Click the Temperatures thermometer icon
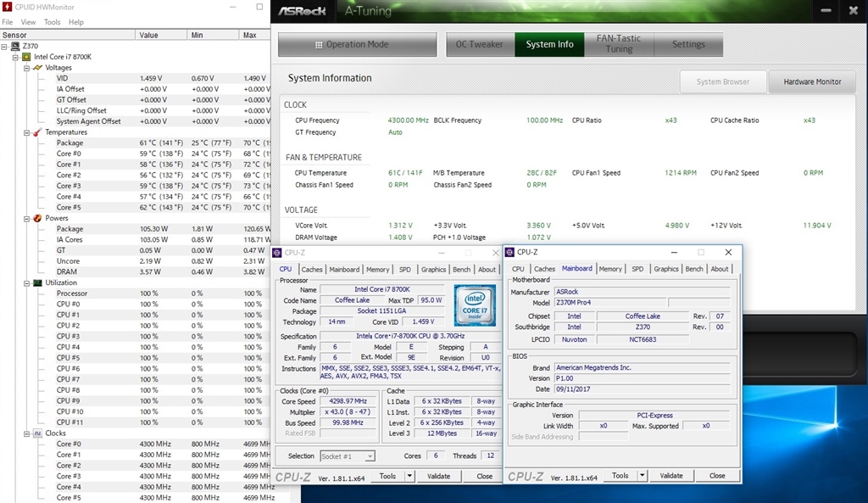The width and height of the screenshot is (868, 503). click(x=37, y=132)
